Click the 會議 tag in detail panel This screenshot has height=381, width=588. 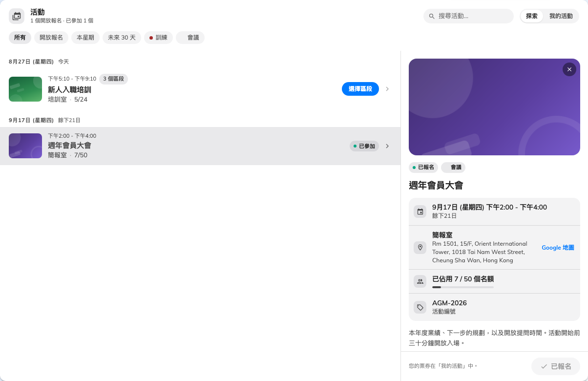[453, 167]
